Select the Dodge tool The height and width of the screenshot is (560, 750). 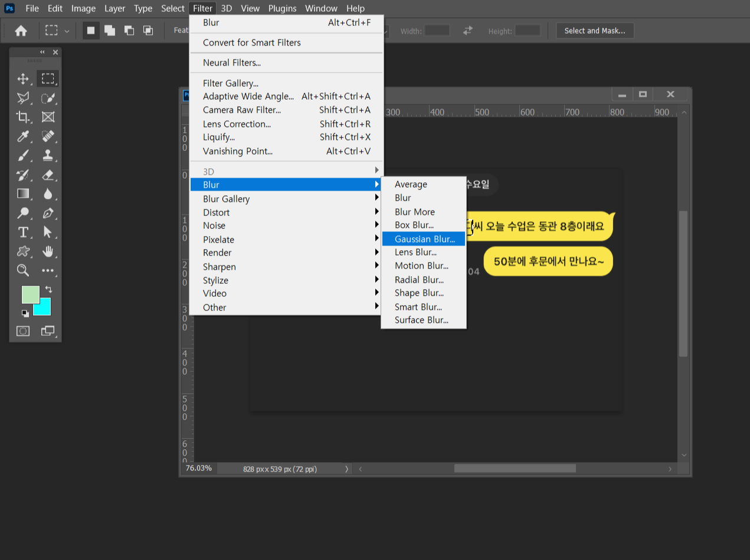click(23, 213)
